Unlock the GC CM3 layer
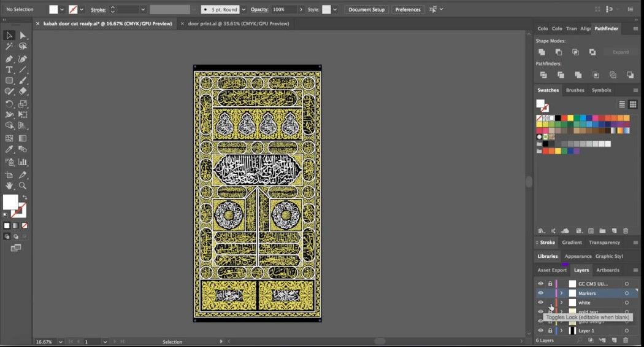This screenshot has width=644, height=347. point(550,284)
